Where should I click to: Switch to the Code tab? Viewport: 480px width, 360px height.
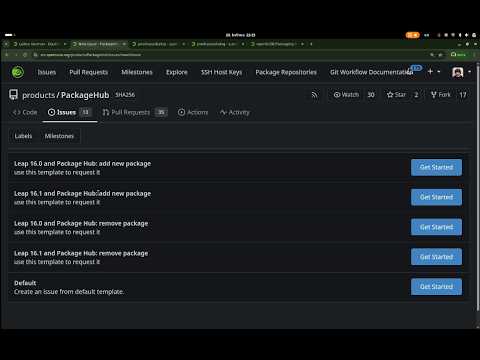pyautogui.click(x=25, y=112)
